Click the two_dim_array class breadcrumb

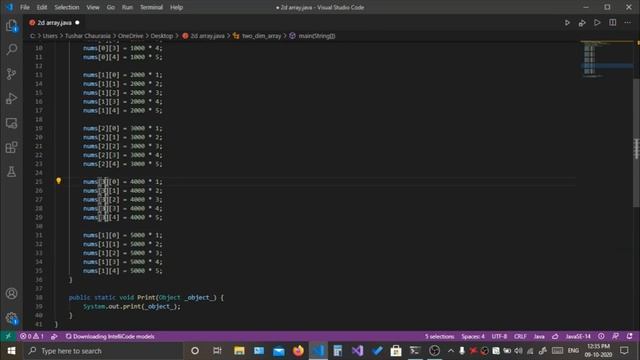tap(257, 36)
